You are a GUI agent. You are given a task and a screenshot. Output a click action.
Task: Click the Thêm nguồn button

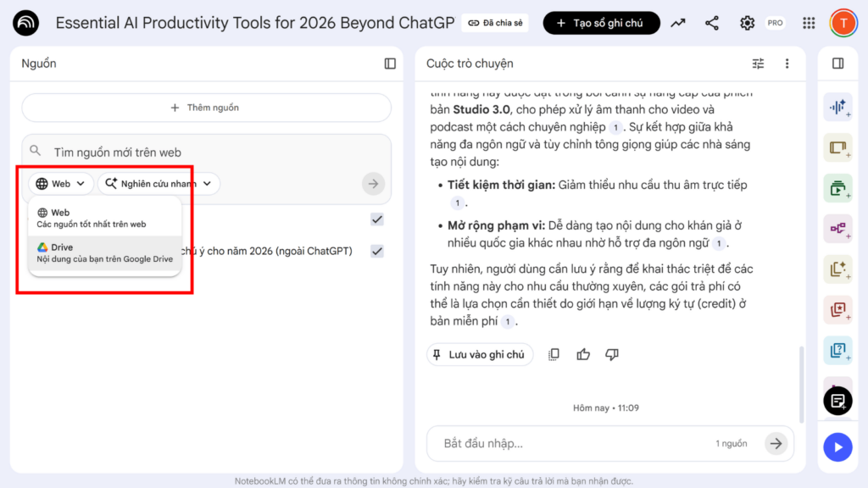(206, 108)
